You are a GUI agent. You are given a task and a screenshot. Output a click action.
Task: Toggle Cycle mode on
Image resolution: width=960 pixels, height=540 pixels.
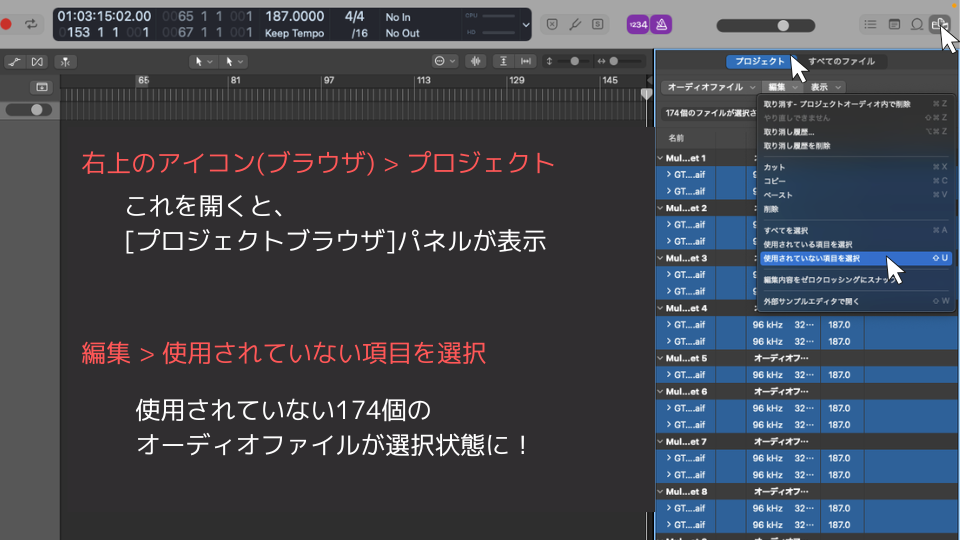coord(31,23)
